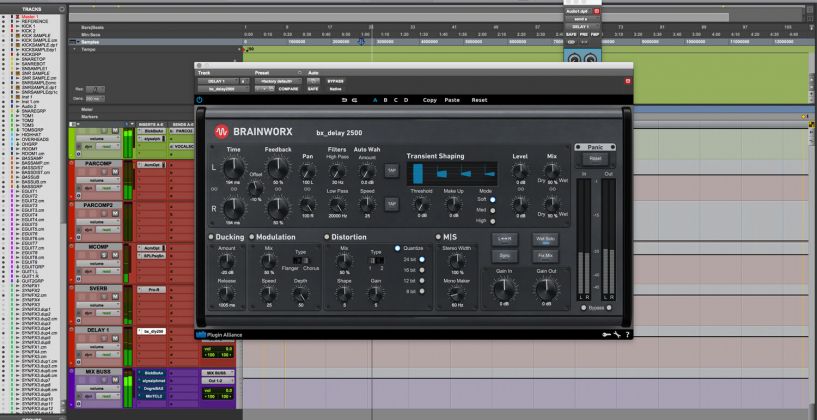Open the bx_delay2500 insert selector dropdown

[x=224, y=89]
